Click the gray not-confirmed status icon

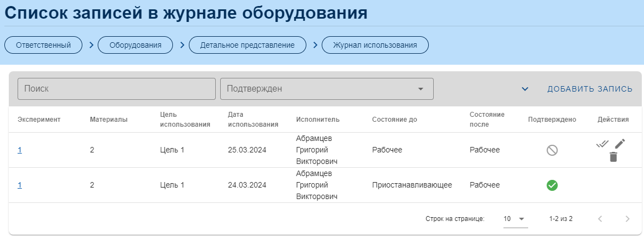pos(552,150)
